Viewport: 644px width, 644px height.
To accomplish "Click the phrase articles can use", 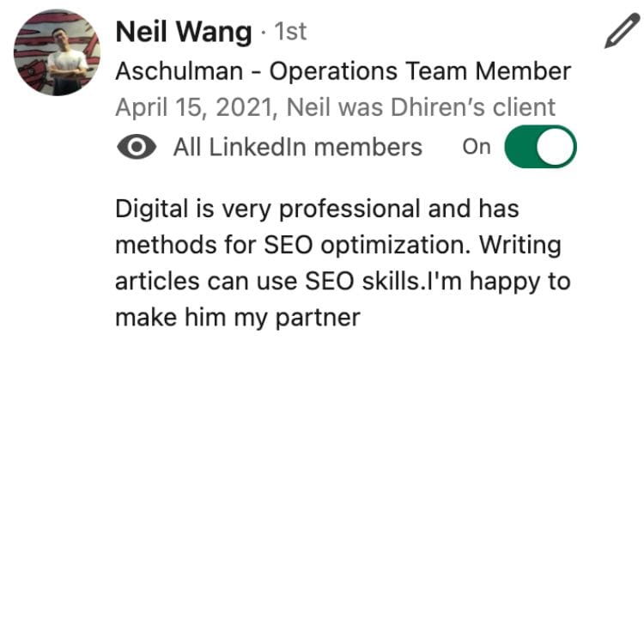I will coord(206,282).
